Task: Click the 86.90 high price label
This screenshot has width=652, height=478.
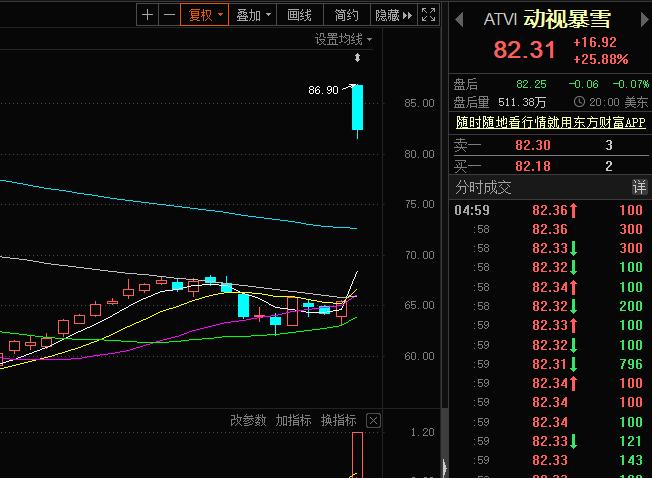Action: coord(323,90)
